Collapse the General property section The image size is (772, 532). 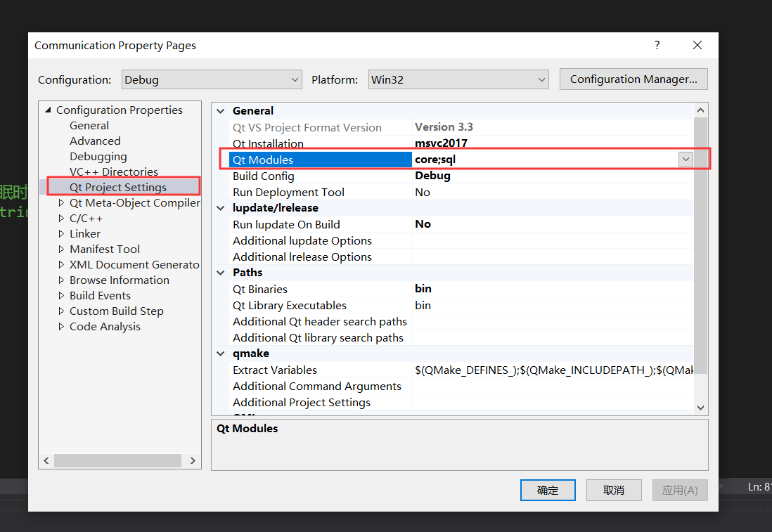(221, 111)
